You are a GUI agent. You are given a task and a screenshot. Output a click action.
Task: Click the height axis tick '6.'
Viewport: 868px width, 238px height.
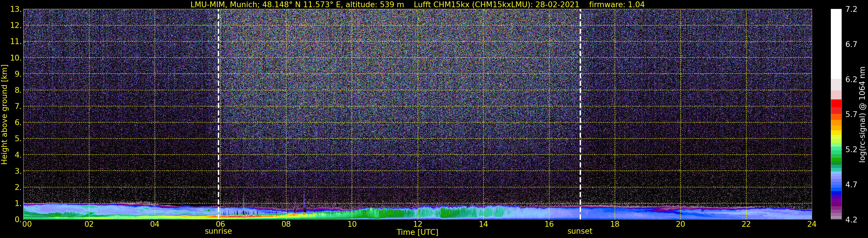[18, 123]
